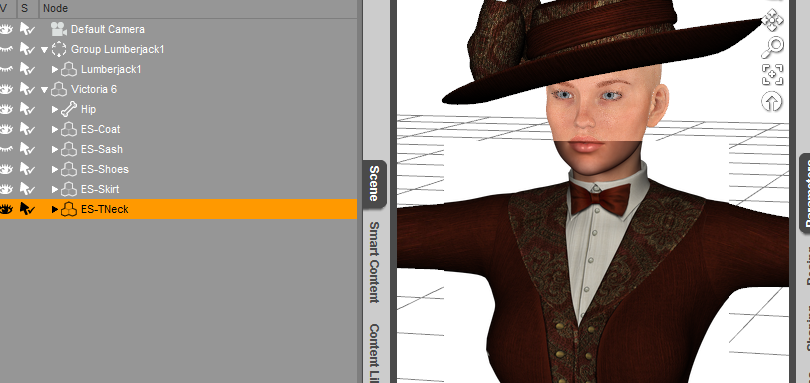Click the Hip bone icon
This screenshot has width=810, height=383.
pos(69,109)
